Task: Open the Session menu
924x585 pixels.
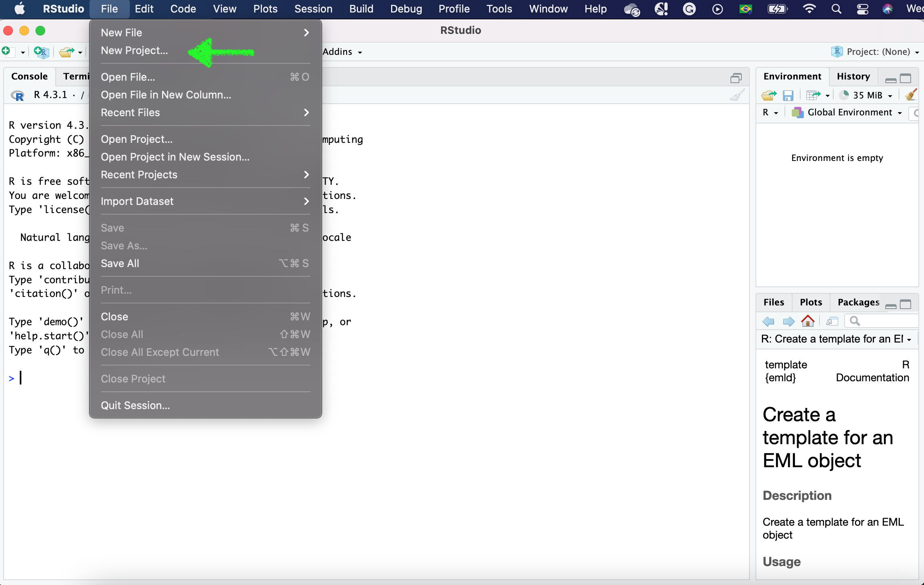Action: [313, 9]
